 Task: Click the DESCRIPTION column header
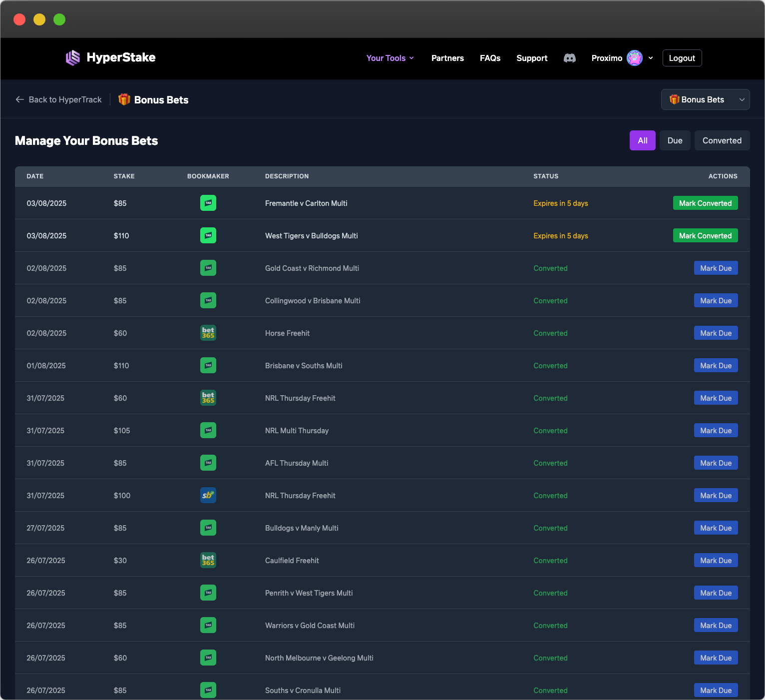pos(287,176)
